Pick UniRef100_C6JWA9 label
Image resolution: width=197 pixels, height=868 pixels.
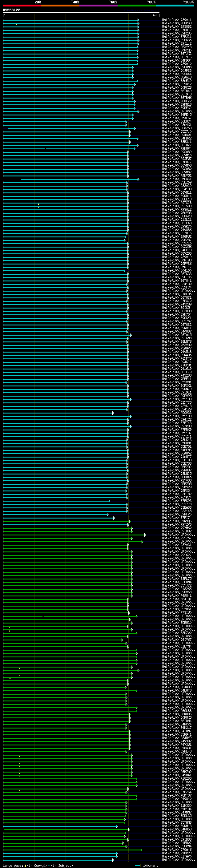pos(177,687)
